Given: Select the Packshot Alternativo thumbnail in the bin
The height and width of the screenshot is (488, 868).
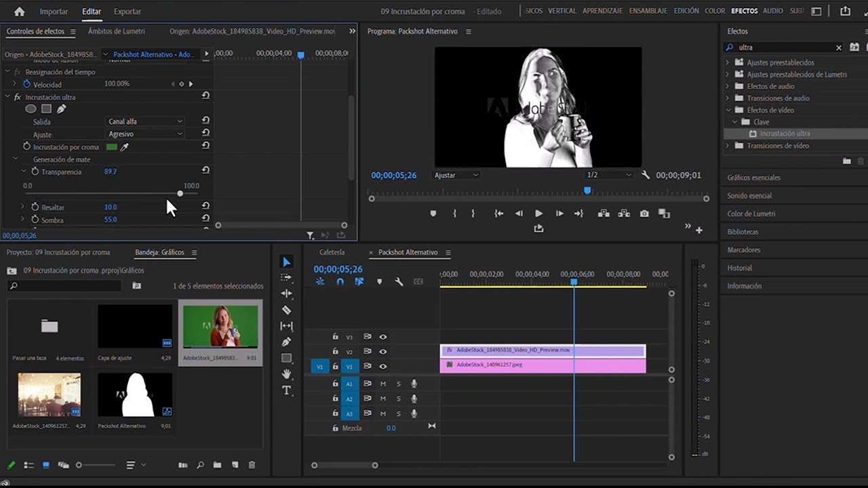Looking at the screenshot, I should [135, 395].
